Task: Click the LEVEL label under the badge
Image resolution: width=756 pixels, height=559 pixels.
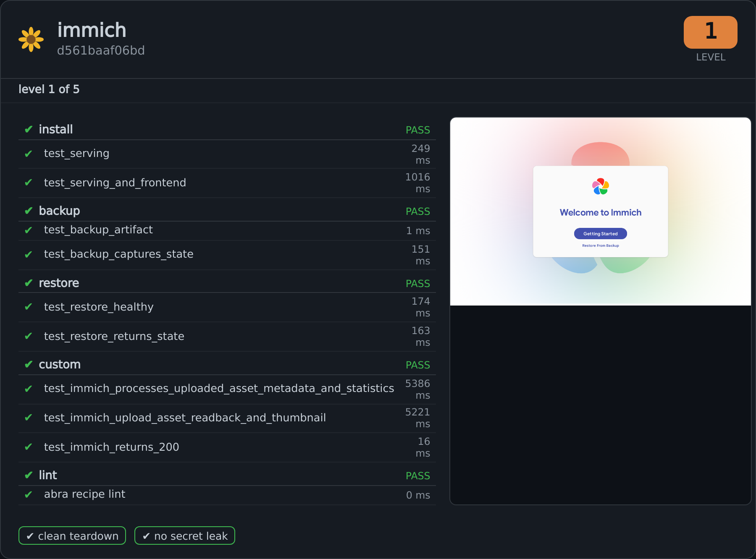Action: click(x=711, y=57)
